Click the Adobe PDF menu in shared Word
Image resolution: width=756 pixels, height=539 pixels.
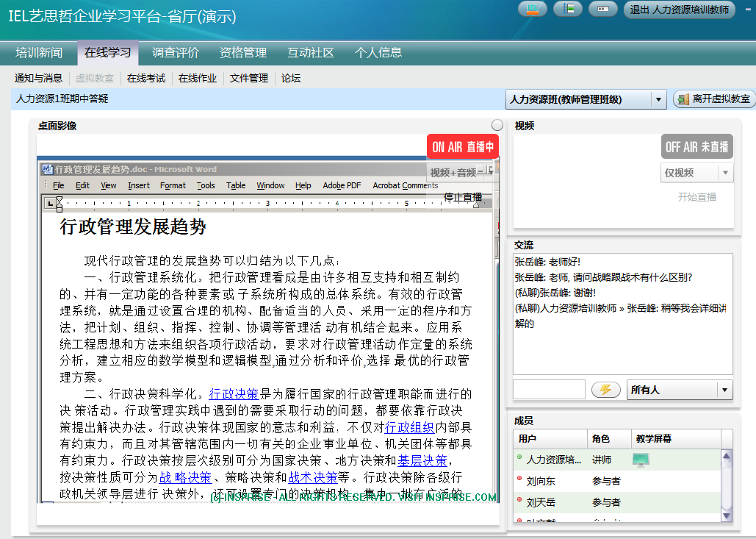click(342, 185)
